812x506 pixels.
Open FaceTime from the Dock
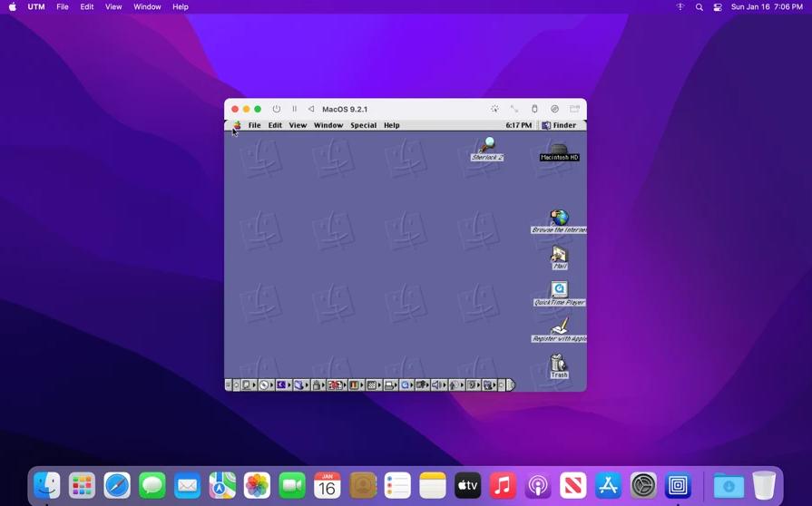pos(292,486)
